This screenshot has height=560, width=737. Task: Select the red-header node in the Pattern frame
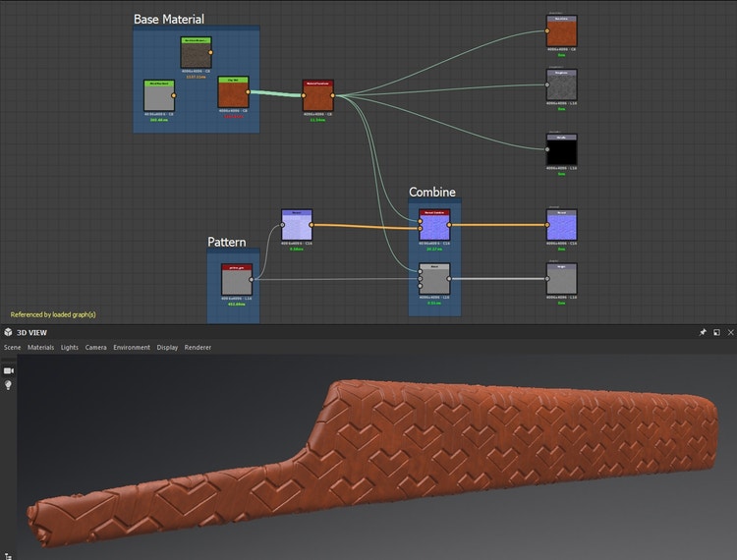(x=237, y=281)
